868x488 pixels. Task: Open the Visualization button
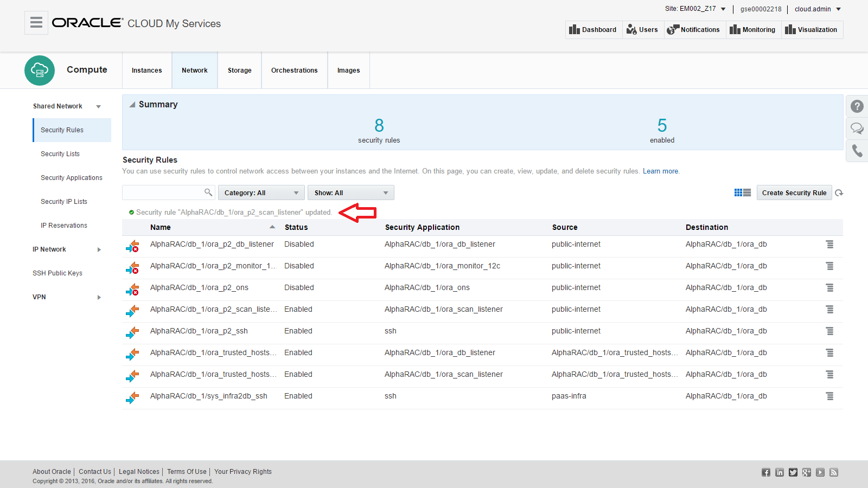click(x=812, y=30)
